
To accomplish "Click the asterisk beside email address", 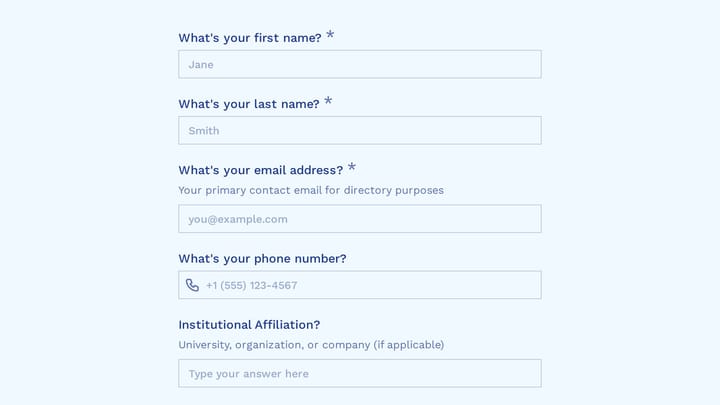I will [352, 167].
